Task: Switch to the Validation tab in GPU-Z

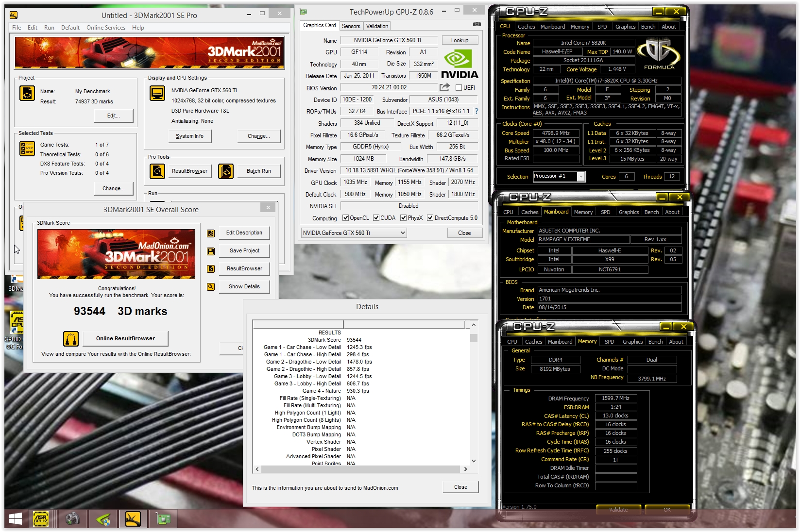Action: pos(377,26)
